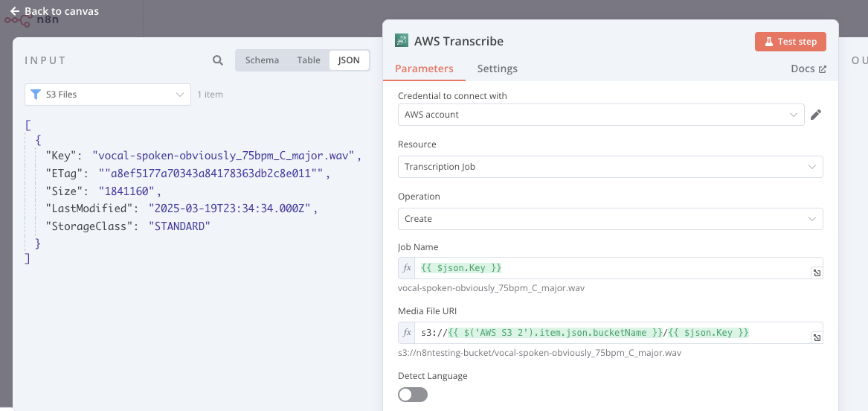The height and width of the screenshot is (411, 868).
Task: Click the AWS Transcribe node title
Action: pyautogui.click(x=459, y=41)
